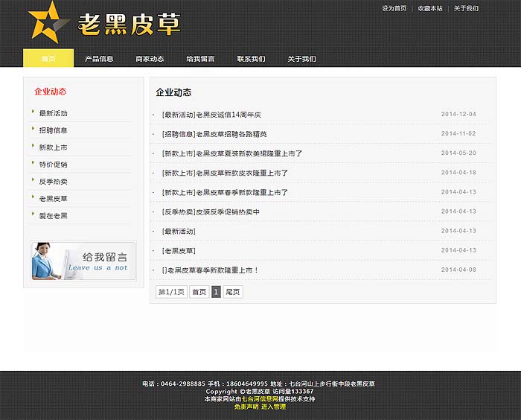Select 爱在老黑 sidebar item

click(x=54, y=216)
